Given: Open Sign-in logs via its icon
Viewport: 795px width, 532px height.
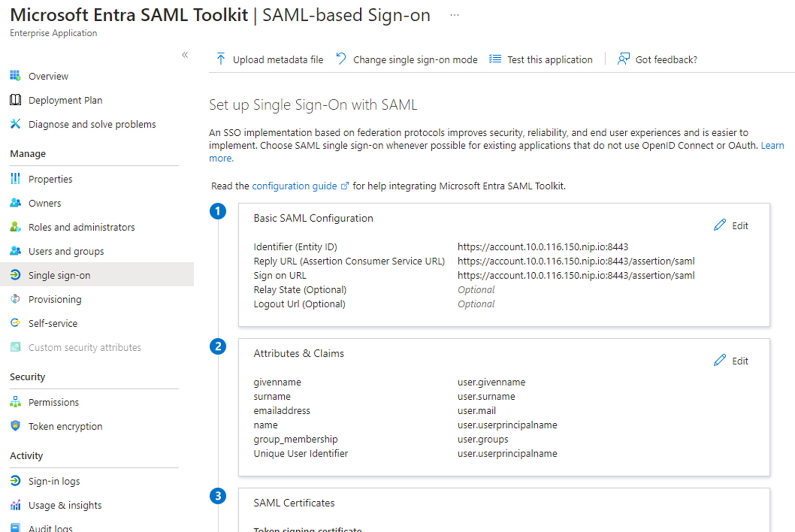Looking at the screenshot, I should 15,481.
